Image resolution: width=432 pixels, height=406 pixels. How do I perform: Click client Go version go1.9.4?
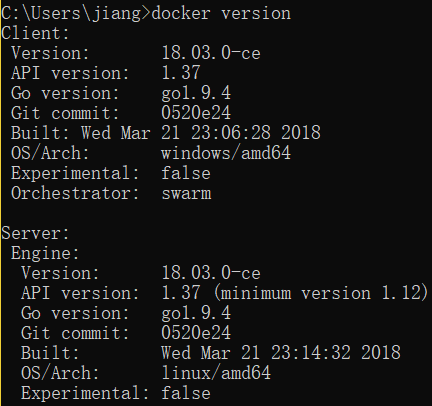pyautogui.click(x=196, y=94)
